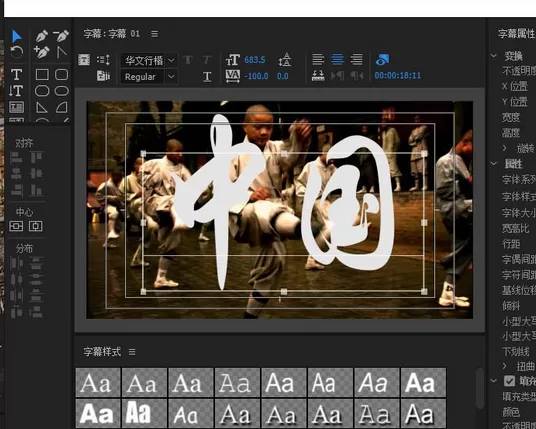Click leading value 0.0
This screenshot has height=429, width=536.
[x=282, y=76]
